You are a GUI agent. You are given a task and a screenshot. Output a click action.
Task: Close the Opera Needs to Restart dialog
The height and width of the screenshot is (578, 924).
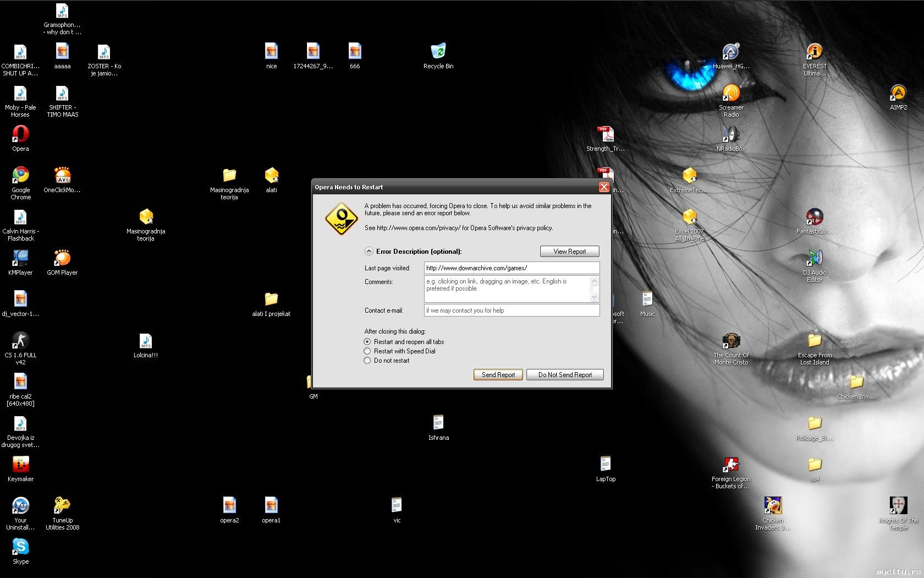click(x=604, y=187)
